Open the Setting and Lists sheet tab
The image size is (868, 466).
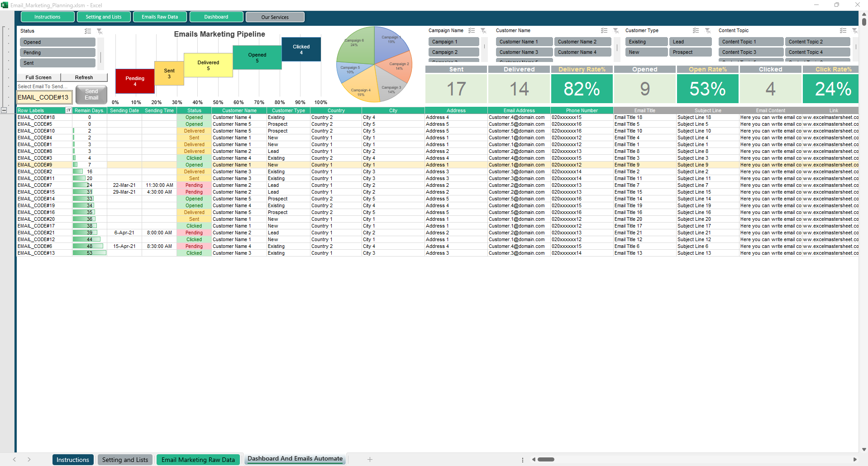(125, 460)
